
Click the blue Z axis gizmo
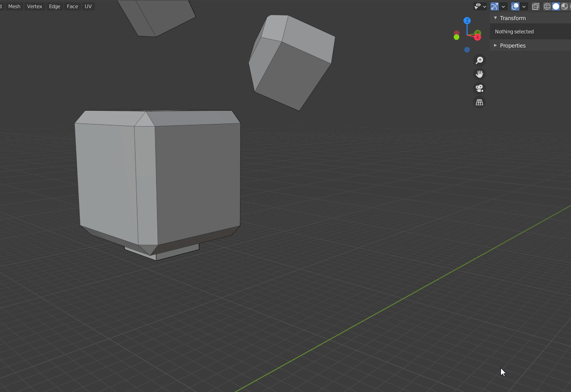click(467, 21)
